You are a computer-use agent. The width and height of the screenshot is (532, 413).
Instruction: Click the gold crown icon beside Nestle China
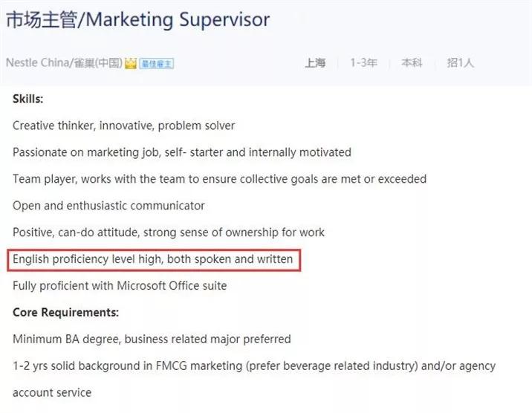point(131,63)
